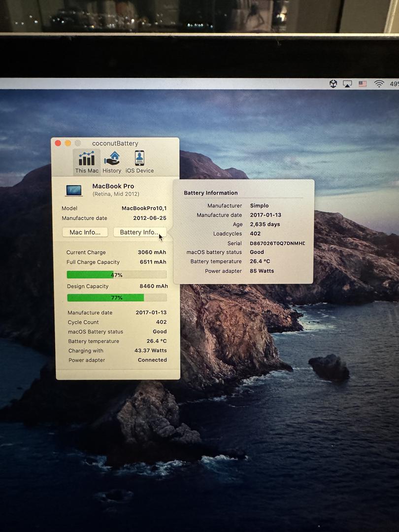Close the coconutBattery window with red button
The height and width of the screenshot is (532, 399).
(58, 143)
